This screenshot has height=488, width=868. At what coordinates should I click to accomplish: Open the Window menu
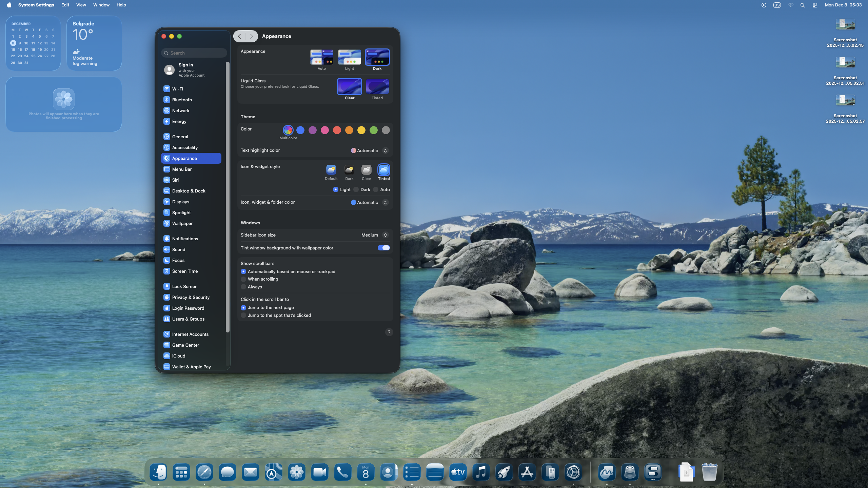point(101,5)
